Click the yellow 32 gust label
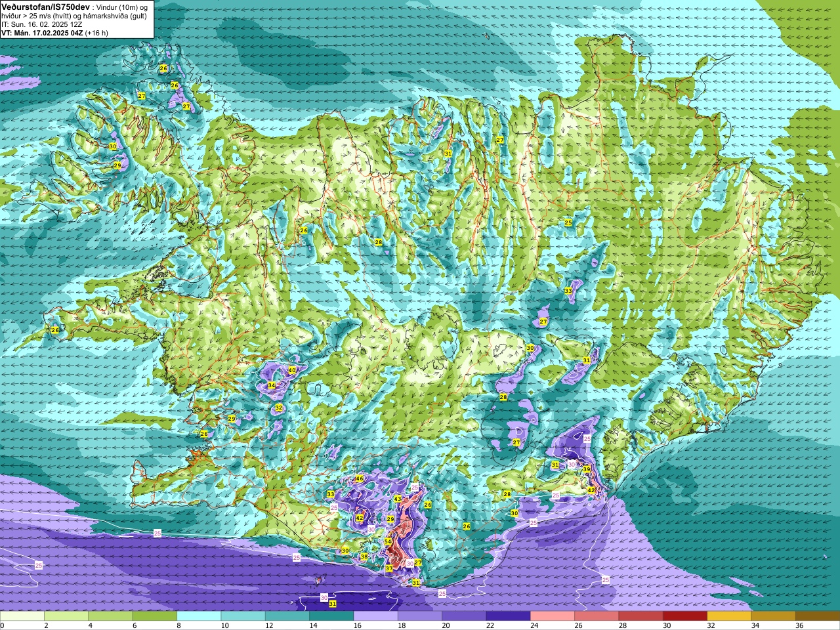 (x=278, y=408)
